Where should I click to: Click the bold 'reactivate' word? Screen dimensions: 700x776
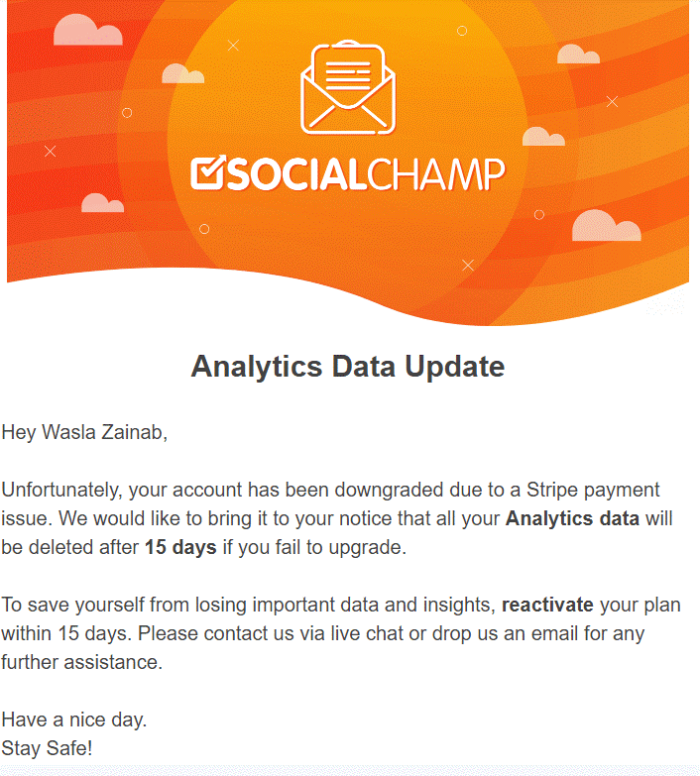[547, 605]
